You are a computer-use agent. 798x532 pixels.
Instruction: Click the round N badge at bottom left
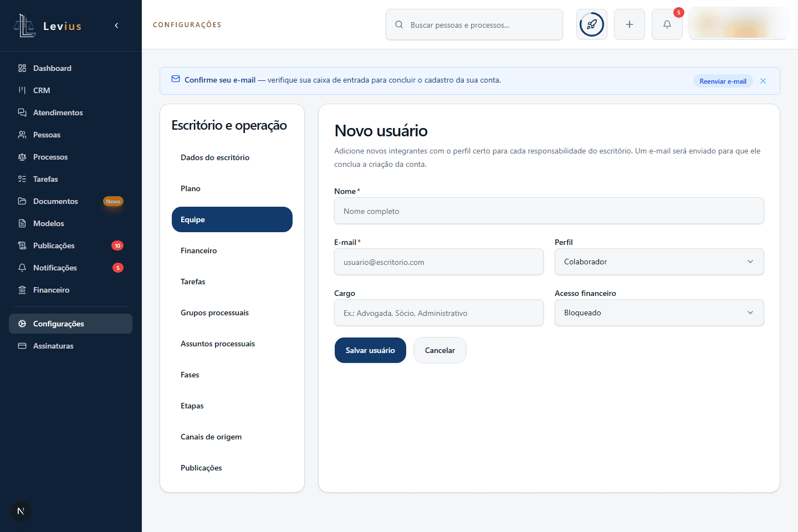[x=21, y=511]
